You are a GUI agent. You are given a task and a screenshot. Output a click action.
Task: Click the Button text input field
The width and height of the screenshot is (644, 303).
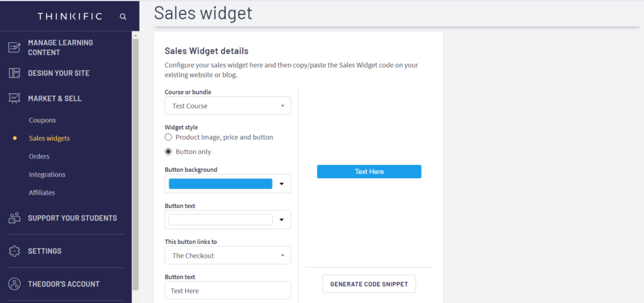point(228,290)
